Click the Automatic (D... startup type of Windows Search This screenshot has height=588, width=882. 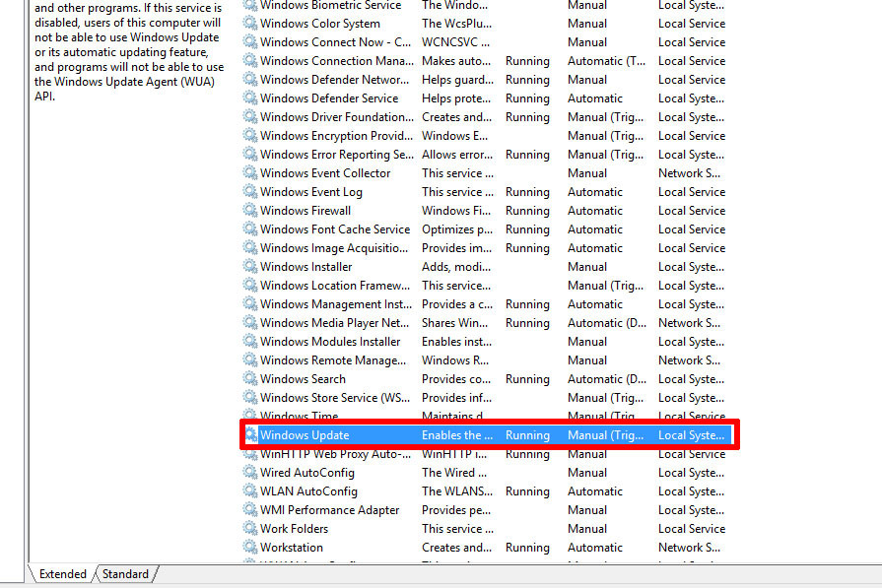click(607, 379)
